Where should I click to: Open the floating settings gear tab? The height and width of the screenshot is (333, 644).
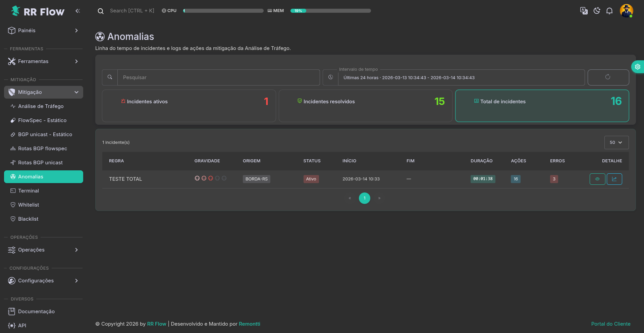[x=637, y=67]
